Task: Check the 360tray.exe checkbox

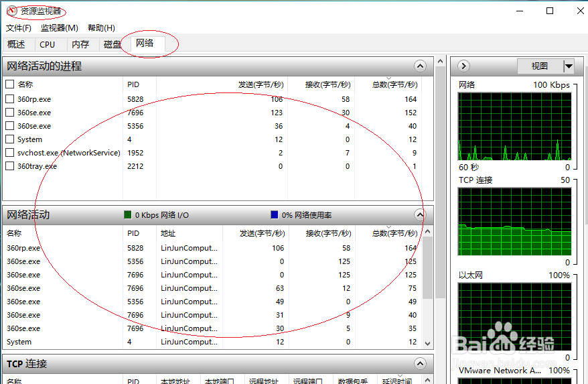Action: click(x=10, y=166)
